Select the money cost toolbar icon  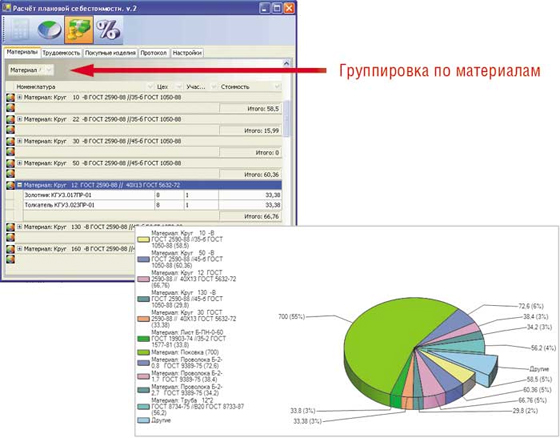pyautogui.click(x=79, y=30)
